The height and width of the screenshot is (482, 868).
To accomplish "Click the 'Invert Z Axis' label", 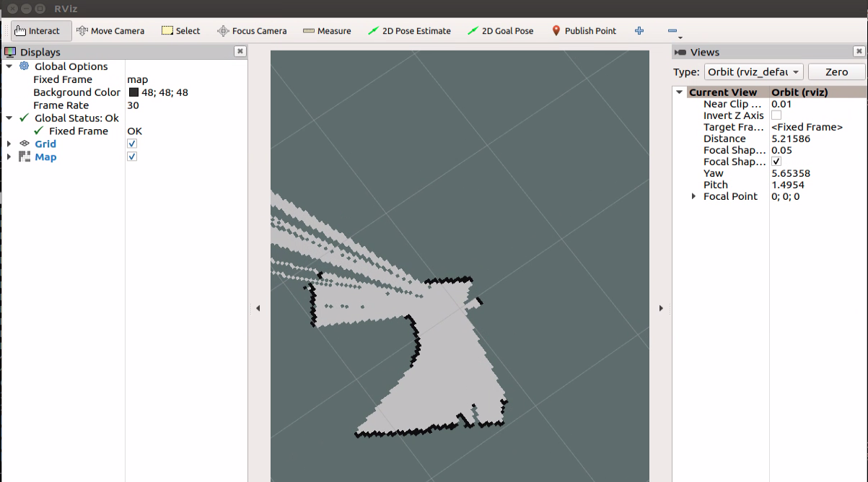I will [734, 115].
